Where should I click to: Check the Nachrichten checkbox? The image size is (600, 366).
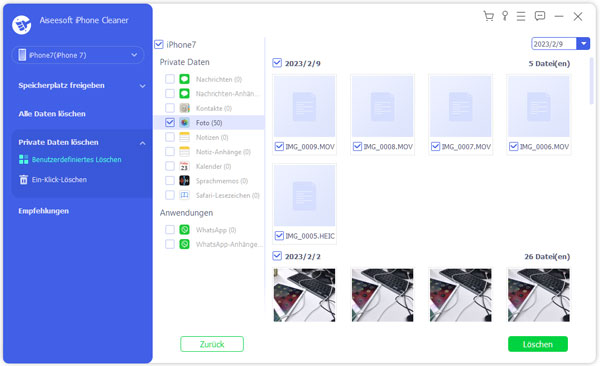pyautogui.click(x=170, y=79)
